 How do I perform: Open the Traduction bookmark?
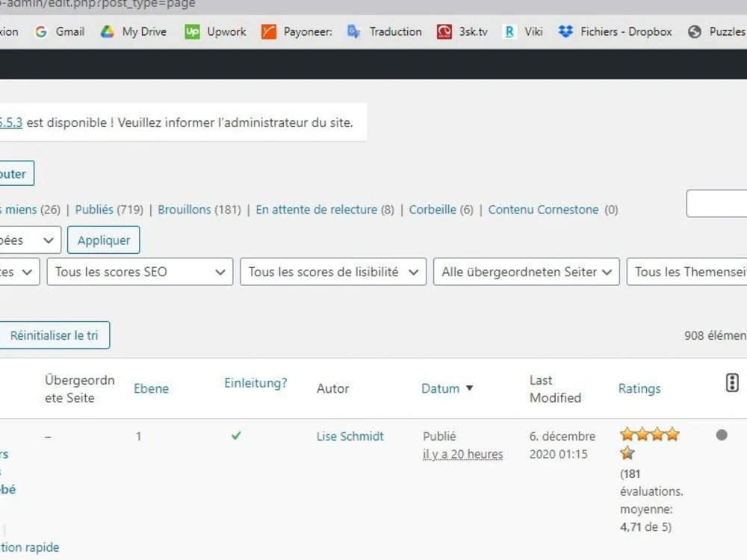[385, 32]
